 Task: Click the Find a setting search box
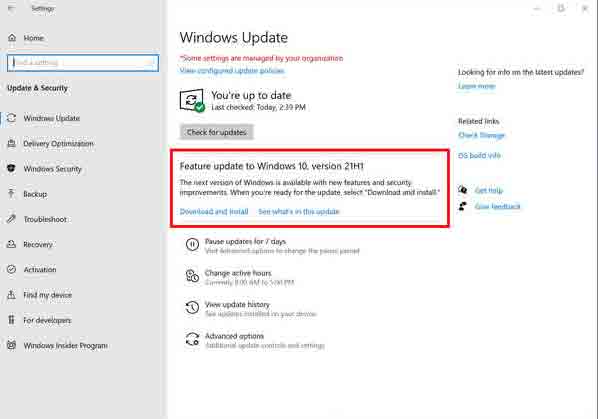tap(83, 63)
